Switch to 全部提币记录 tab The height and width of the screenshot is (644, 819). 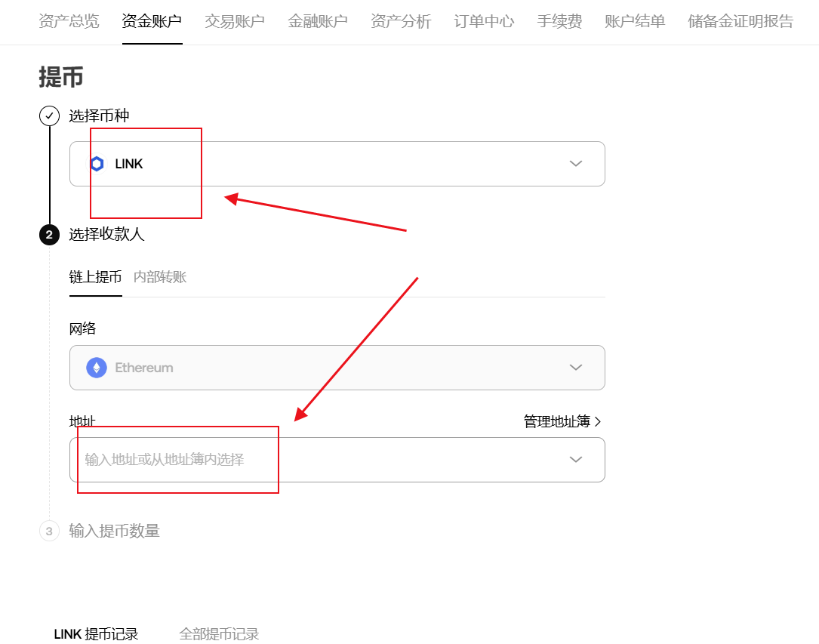[219, 634]
